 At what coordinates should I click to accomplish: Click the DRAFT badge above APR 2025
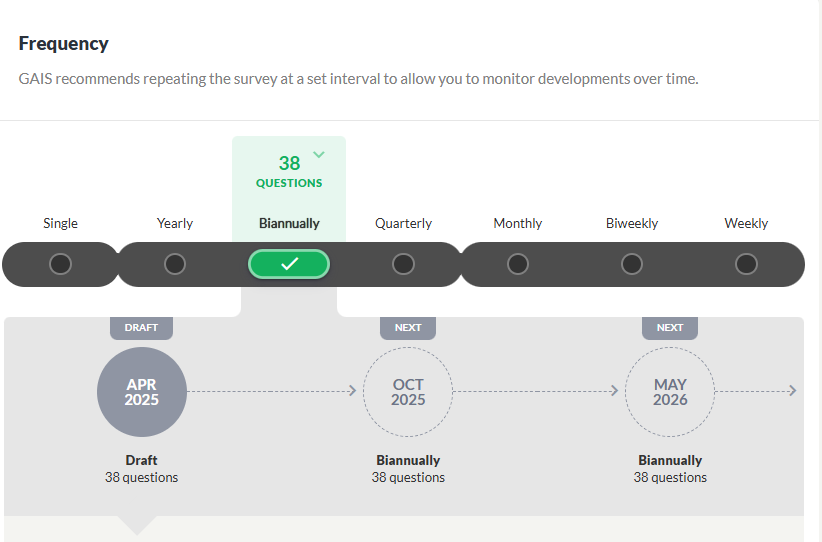(142, 328)
